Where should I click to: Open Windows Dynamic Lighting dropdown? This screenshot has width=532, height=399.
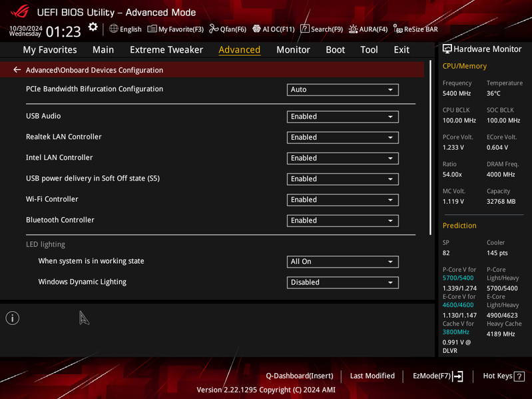343,282
